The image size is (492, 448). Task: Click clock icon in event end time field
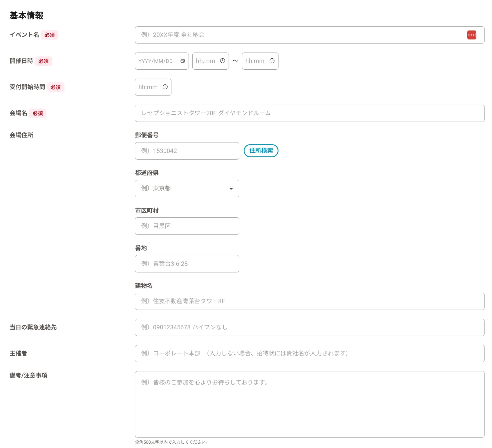point(272,61)
